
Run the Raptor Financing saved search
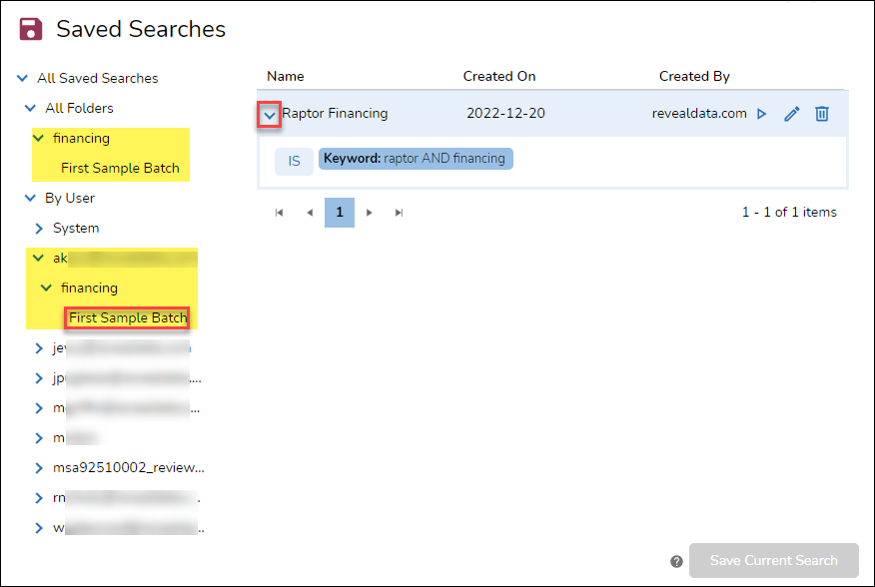coord(761,113)
